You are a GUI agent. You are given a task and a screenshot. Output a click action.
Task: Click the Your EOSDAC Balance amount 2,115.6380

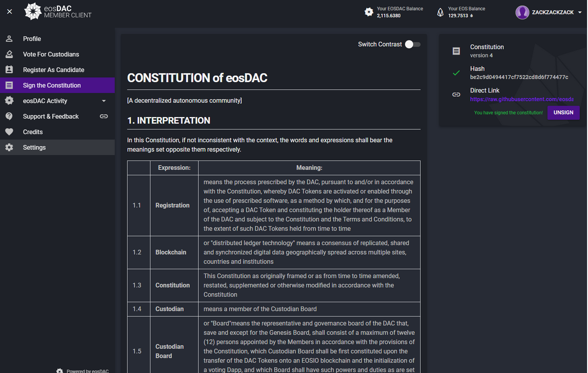[x=389, y=16]
